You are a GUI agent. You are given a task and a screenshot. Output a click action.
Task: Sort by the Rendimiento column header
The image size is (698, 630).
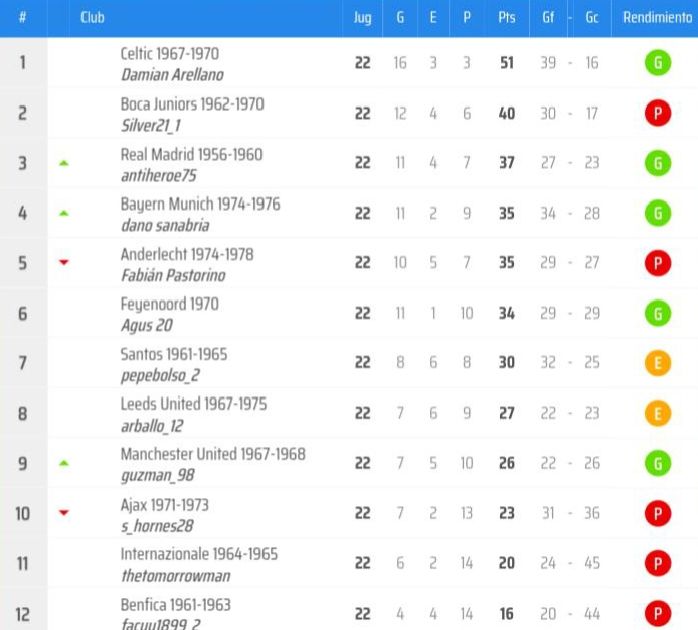[x=657, y=17]
